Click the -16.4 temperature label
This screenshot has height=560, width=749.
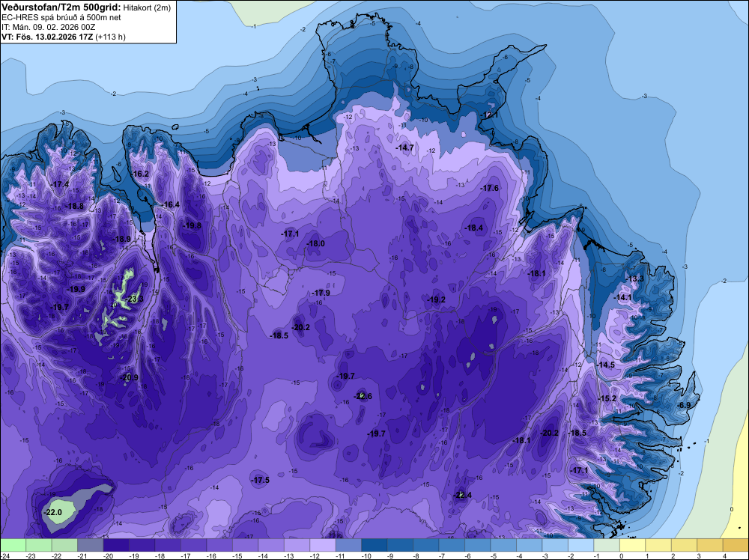[171, 205]
